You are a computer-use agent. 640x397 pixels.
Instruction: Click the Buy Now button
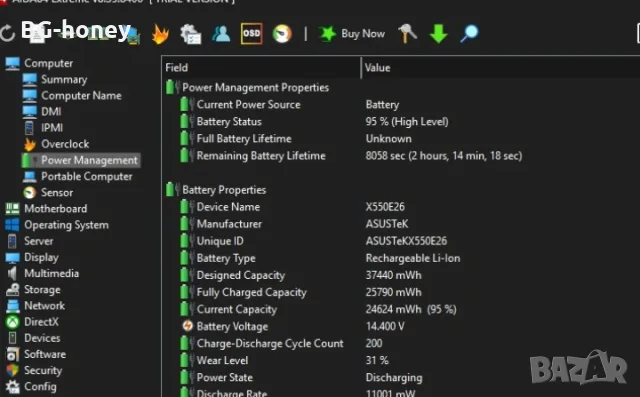tap(352, 33)
